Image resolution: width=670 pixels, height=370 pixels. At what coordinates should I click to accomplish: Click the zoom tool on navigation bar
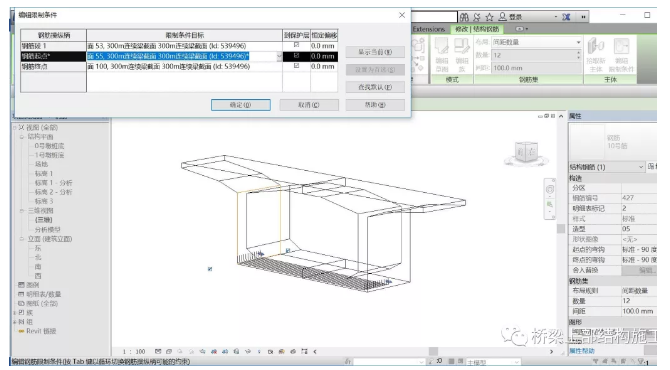click(x=550, y=205)
